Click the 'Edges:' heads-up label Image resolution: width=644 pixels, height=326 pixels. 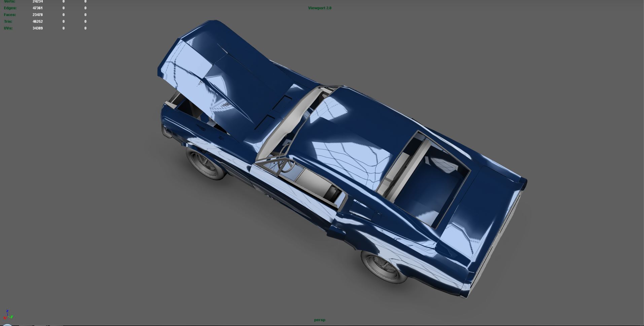10,8
